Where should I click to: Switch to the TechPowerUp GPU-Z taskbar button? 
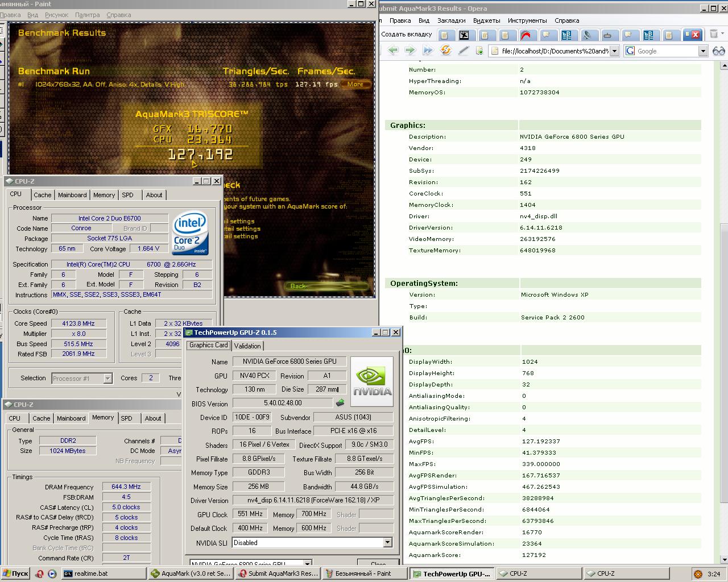tap(452, 573)
